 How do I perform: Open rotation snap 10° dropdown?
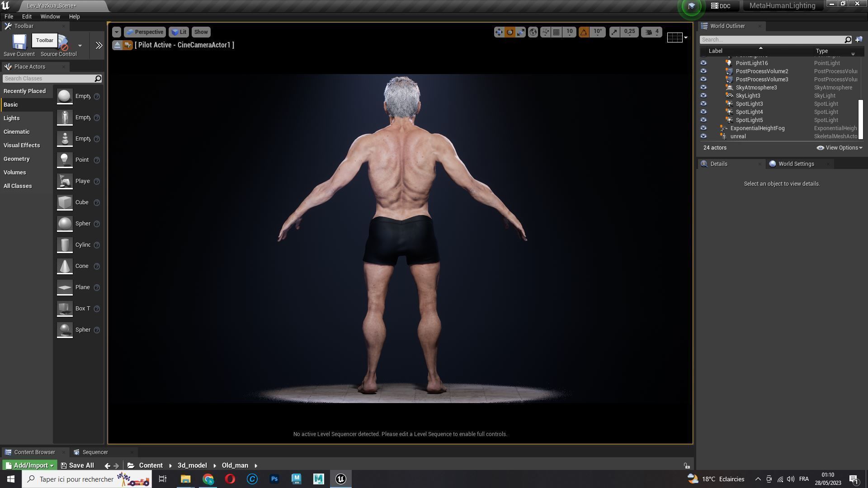tap(598, 32)
